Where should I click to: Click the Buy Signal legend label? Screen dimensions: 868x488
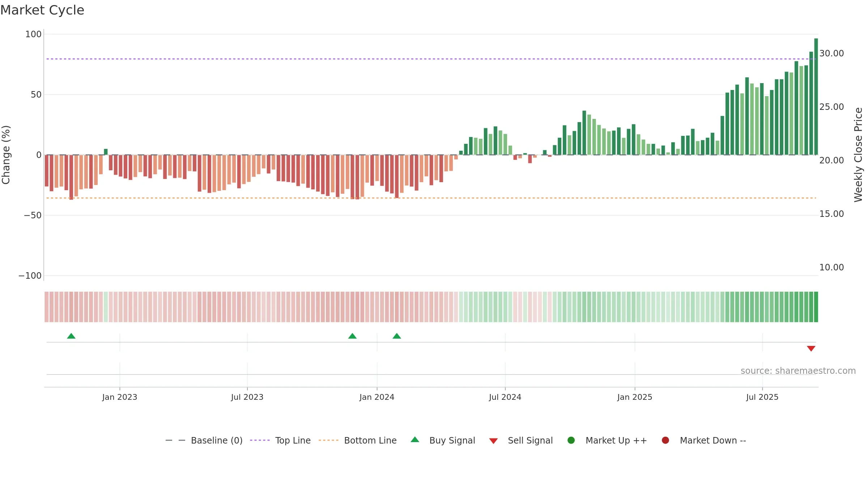[452, 440]
